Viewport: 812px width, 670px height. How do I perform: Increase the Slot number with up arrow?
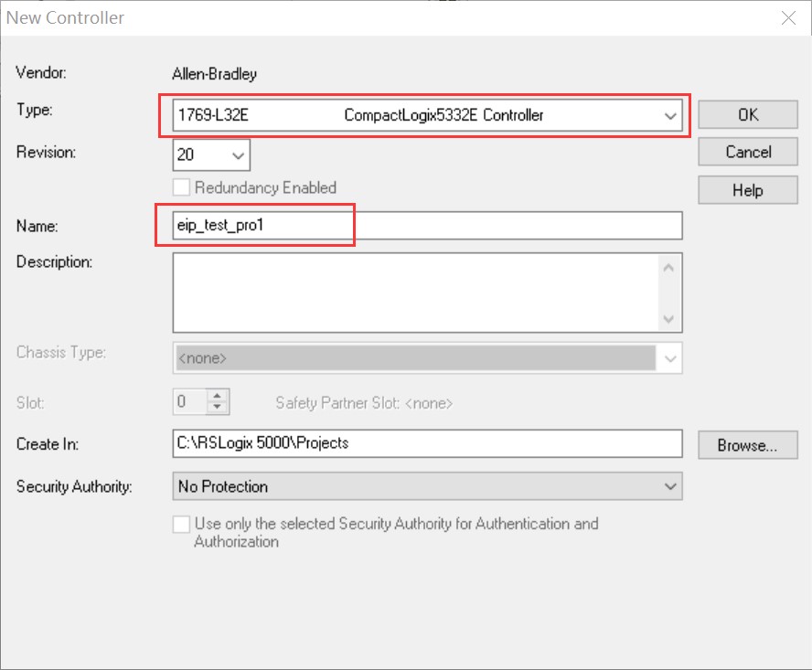click(x=218, y=397)
